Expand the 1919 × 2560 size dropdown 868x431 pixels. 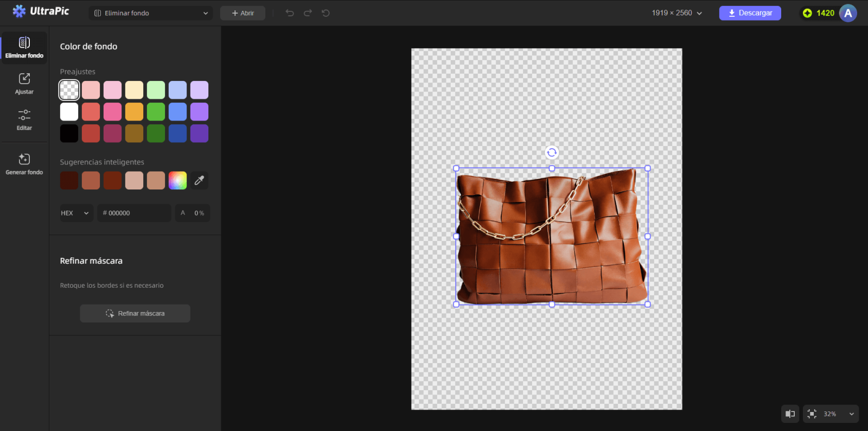coord(676,13)
